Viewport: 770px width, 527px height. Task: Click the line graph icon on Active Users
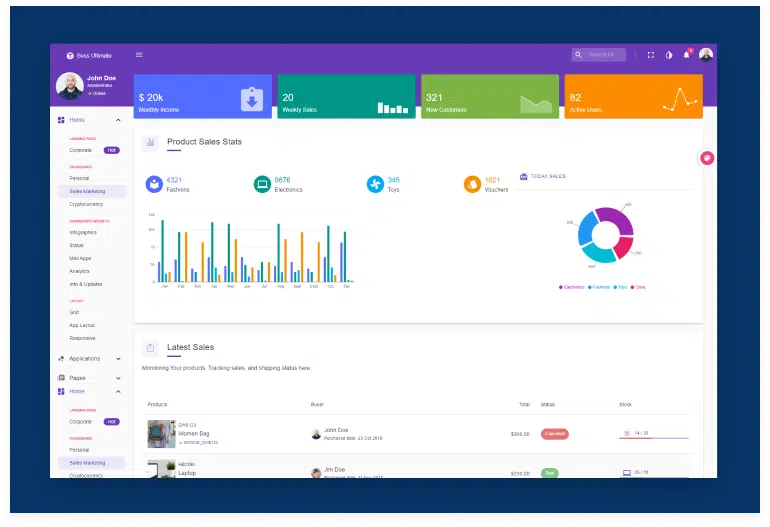click(x=680, y=99)
